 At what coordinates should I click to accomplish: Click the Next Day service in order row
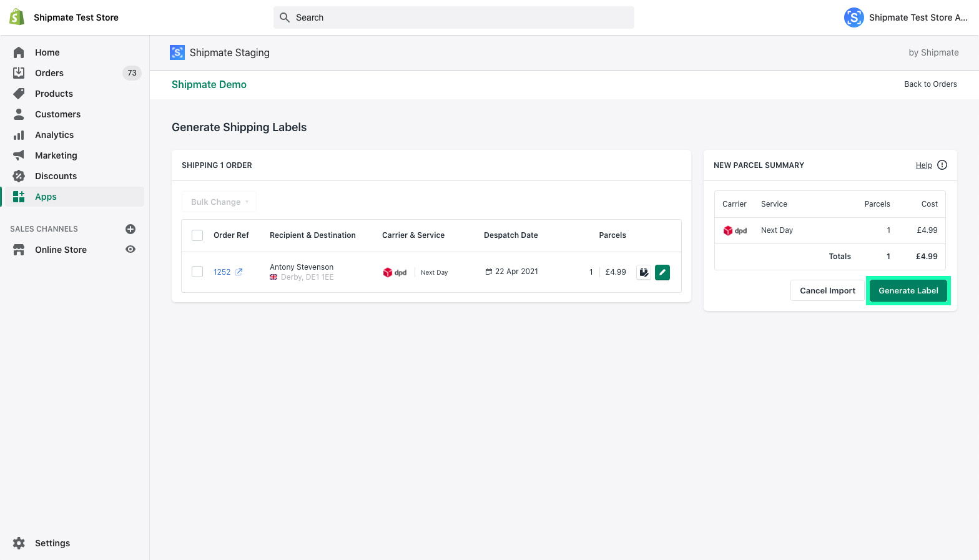tap(435, 273)
